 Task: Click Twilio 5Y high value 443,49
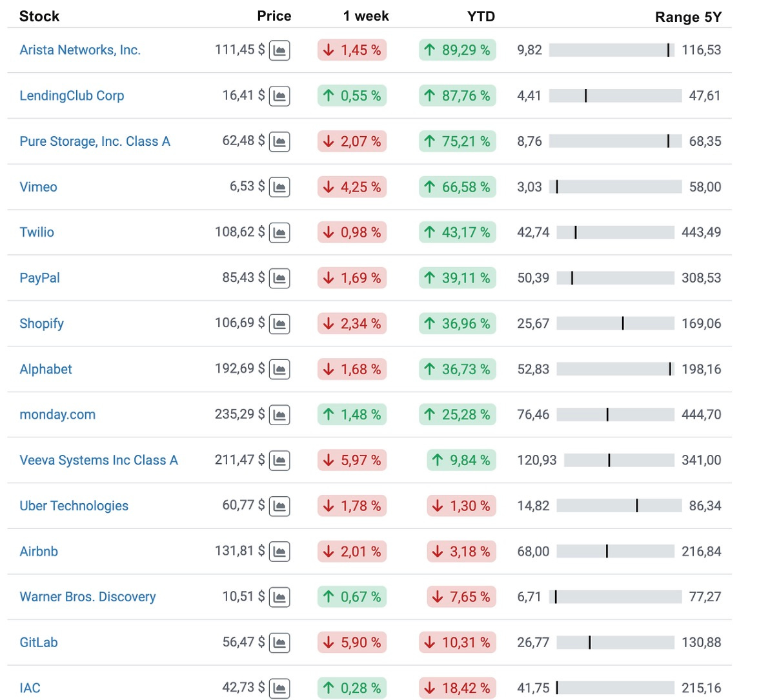[x=702, y=232]
